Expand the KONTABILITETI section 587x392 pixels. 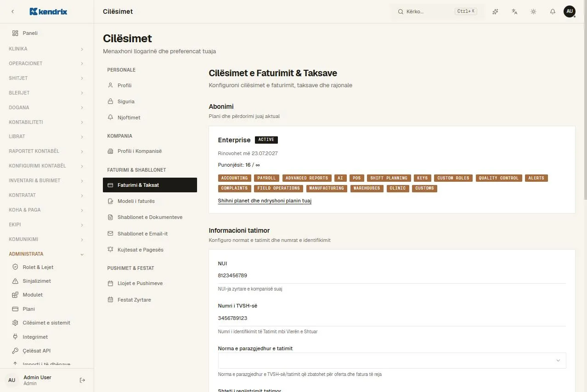[x=47, y=122]
